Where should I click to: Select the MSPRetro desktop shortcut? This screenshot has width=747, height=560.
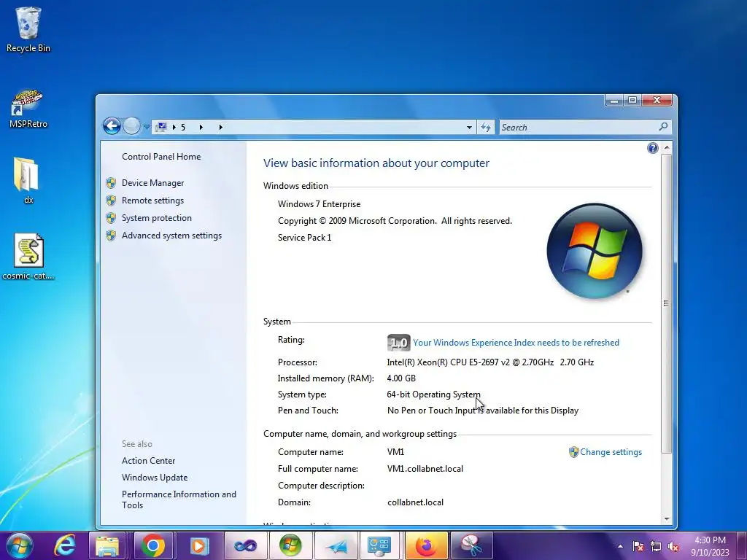click(x=28, y=109)
